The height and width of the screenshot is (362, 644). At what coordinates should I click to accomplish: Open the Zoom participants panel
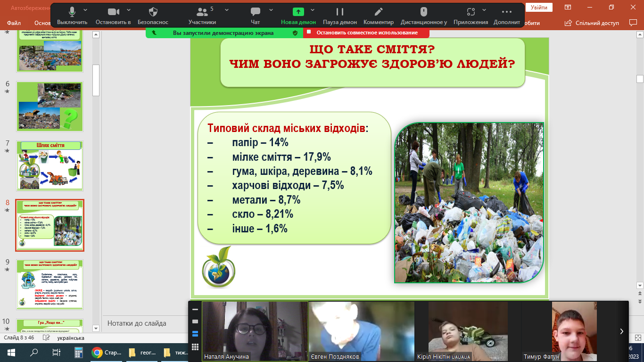[202, 15]
